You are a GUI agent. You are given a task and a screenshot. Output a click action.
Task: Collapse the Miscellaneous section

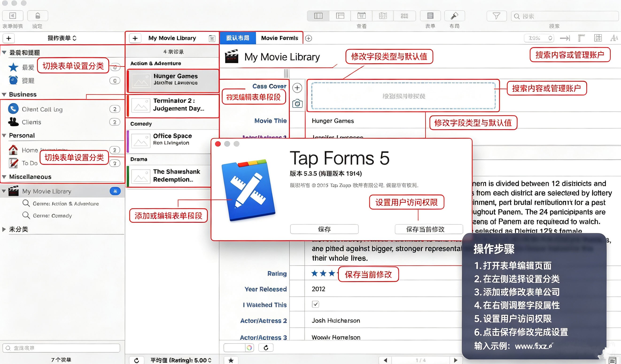(4, 177)
